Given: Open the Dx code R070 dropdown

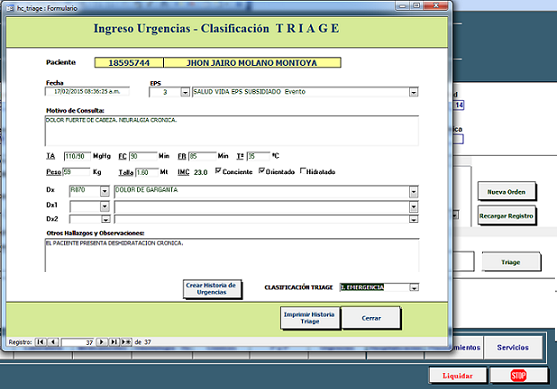Looking at the screenshot, I should [104, 191].
